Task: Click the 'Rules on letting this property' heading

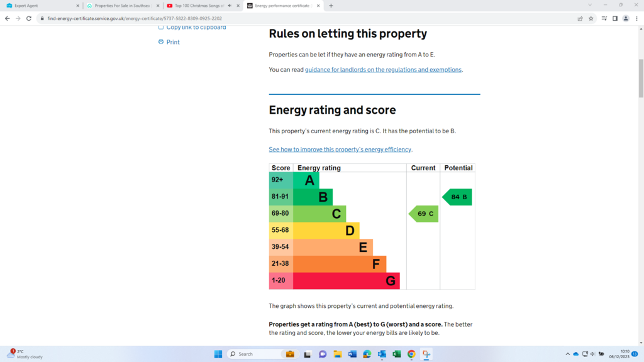Action: tap(348, 34)
